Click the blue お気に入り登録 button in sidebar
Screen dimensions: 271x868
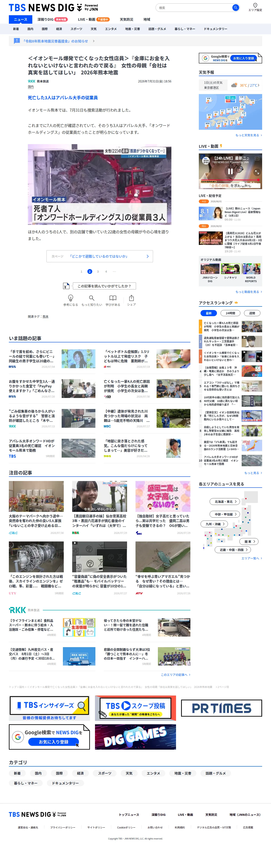[x=244, y=58]
